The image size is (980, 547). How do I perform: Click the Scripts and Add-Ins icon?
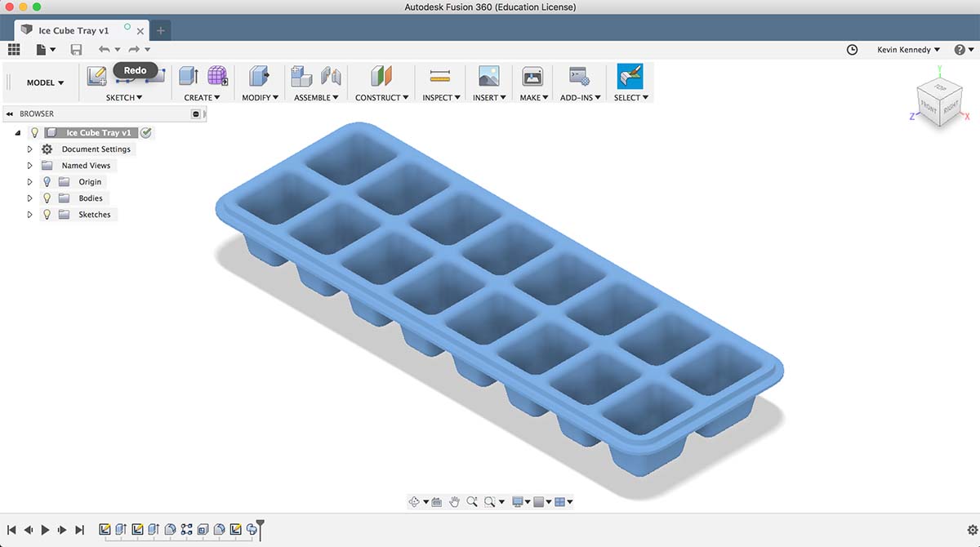click(580, 77)
